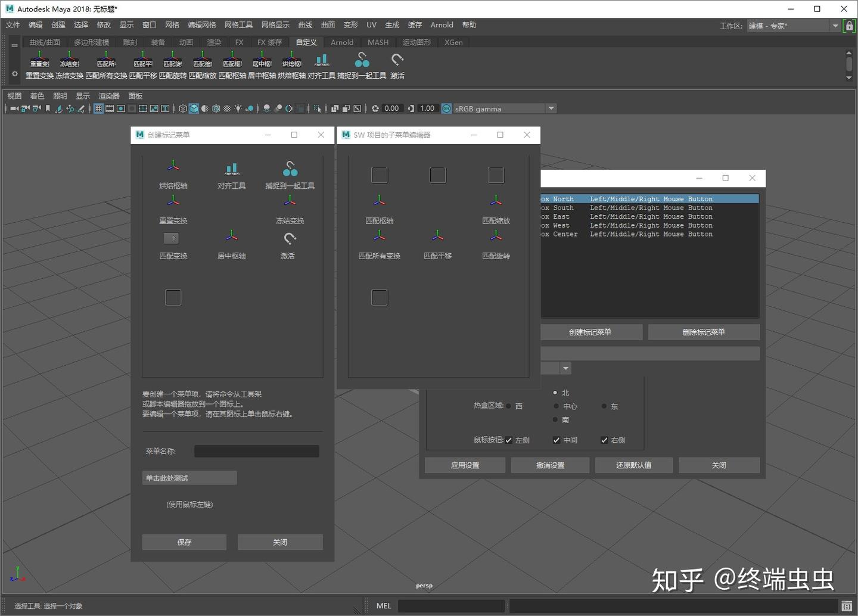Viewport: 858px width, 616px height.
Task: Switch to the XGen shelf tab
Action: [453, 42]
